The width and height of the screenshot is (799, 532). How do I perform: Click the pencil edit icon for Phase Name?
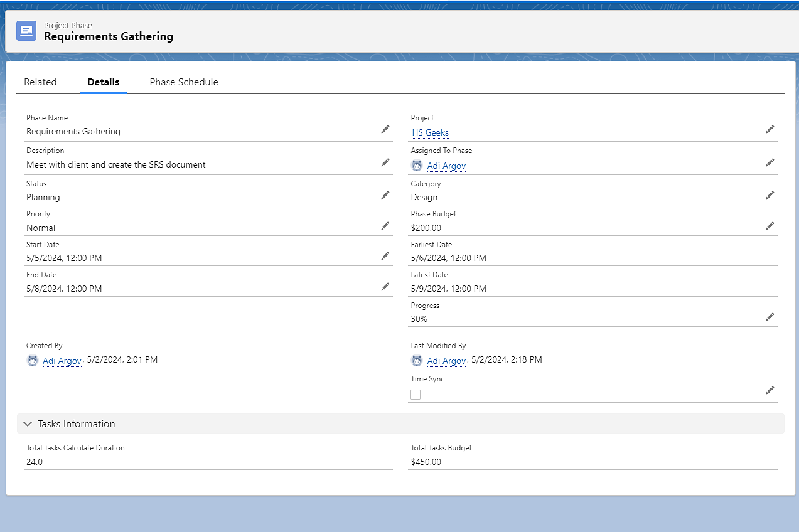point(385,129)
